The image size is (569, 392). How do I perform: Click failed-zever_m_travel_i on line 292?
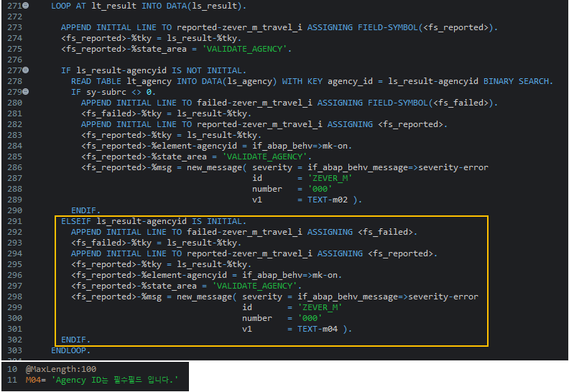244,232
